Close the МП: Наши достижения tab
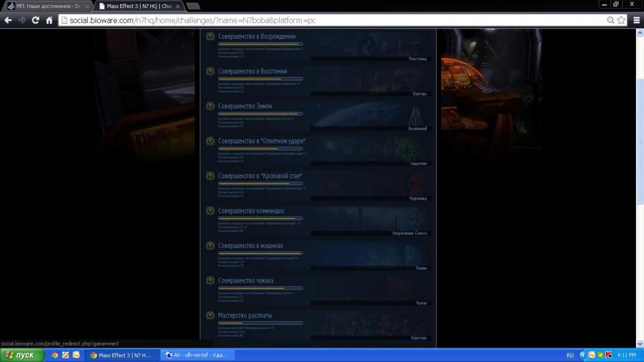644x362 pixels. click(x=87, y=6)
